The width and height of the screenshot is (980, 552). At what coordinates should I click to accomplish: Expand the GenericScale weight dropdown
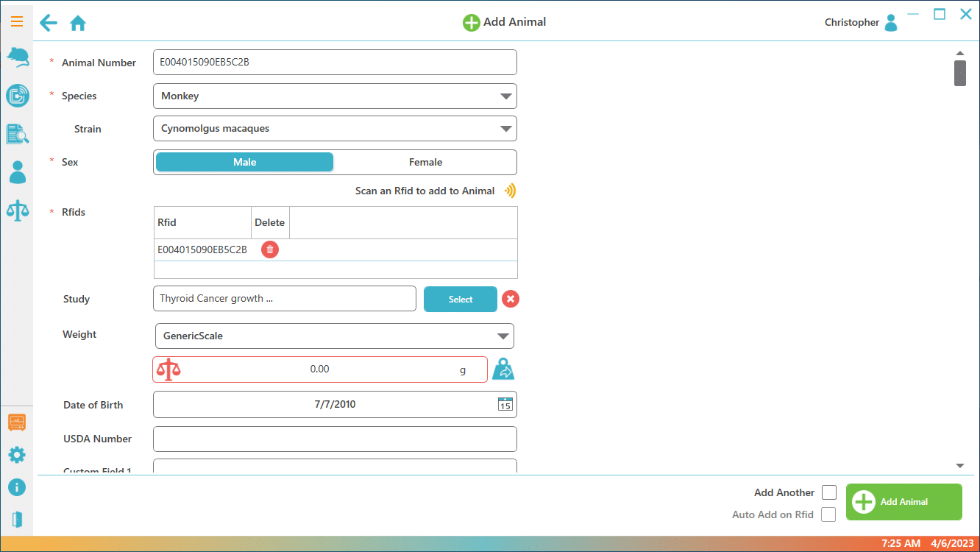point(503,336)
